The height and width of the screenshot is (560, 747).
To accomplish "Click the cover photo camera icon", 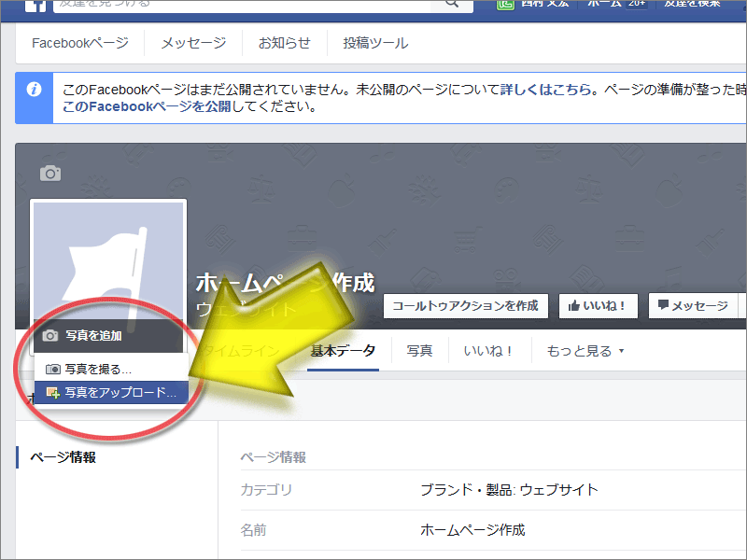I will pyautogui.click(x=49, y=174).
